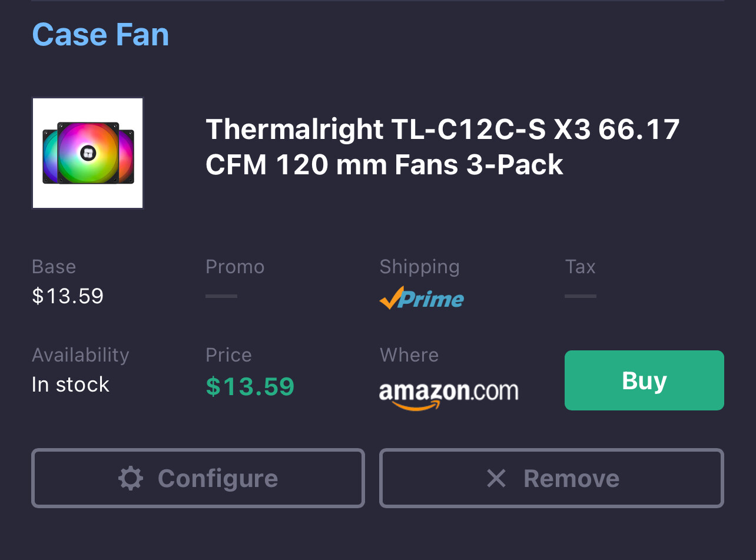This screenshot has width=756, height=560.
Task: Click the dash under Promo
Action: coord(221,296)
